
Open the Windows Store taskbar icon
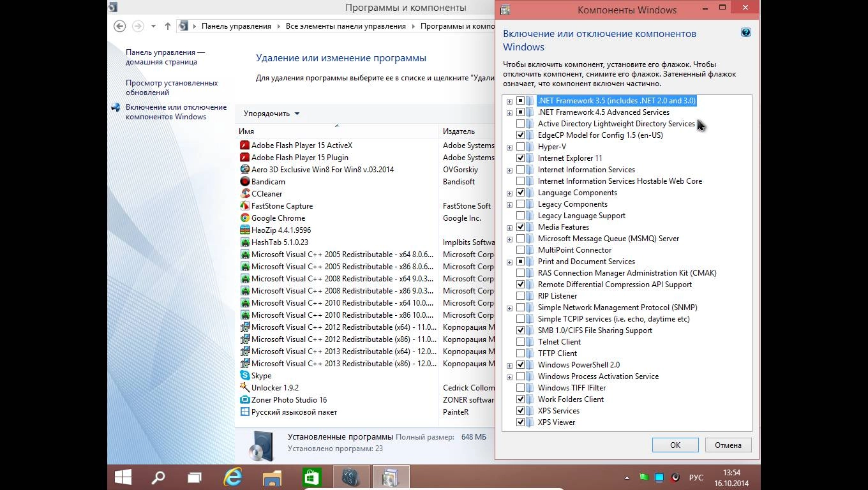pos(311,477)
